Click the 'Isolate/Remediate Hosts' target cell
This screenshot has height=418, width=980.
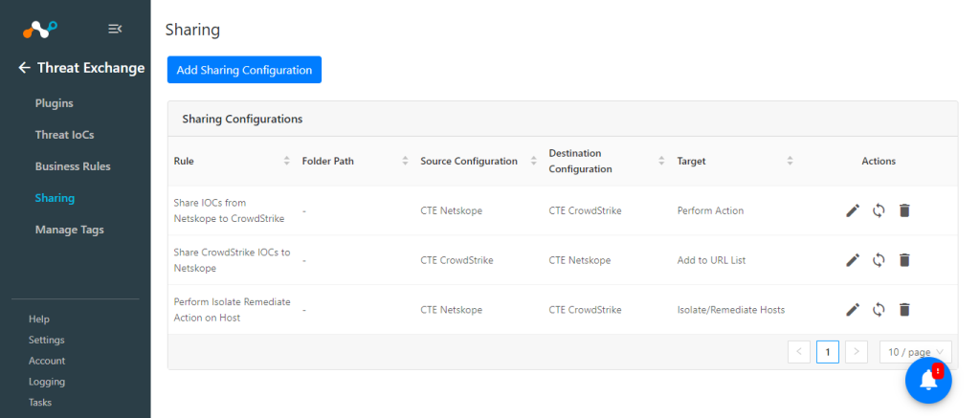coord(731,309)
